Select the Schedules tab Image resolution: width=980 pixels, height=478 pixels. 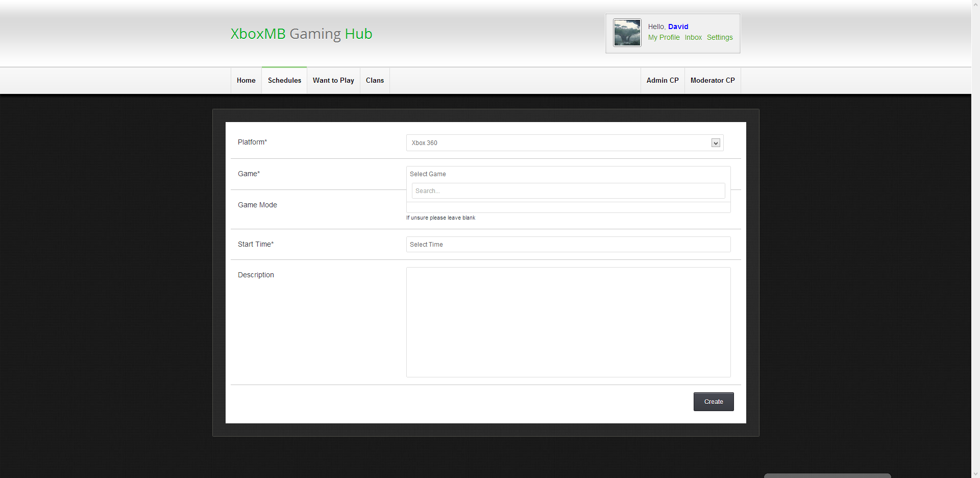[x=284, y=80]
